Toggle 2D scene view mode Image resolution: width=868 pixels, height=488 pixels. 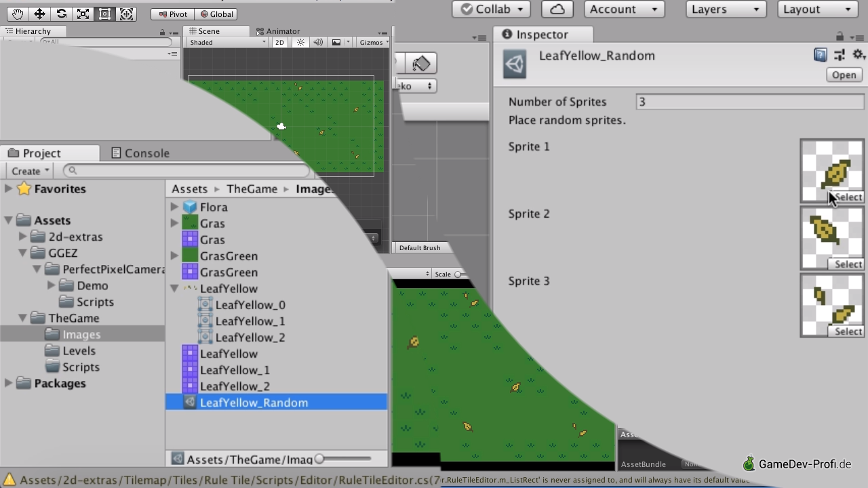(x=279, y=42)
